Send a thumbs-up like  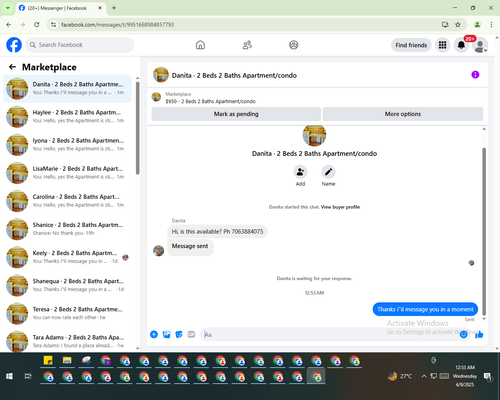coord(479,334)
